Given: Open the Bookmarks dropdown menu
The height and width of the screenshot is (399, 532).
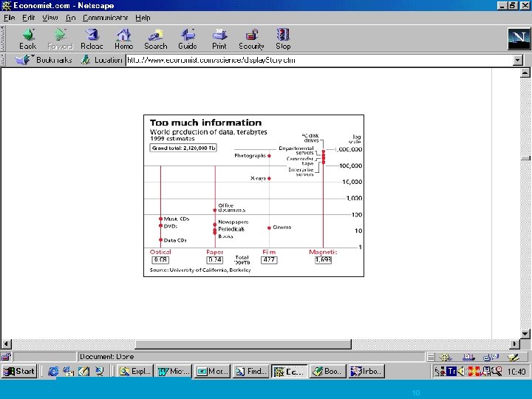Looking at the screenshot, I should [44, 60].
